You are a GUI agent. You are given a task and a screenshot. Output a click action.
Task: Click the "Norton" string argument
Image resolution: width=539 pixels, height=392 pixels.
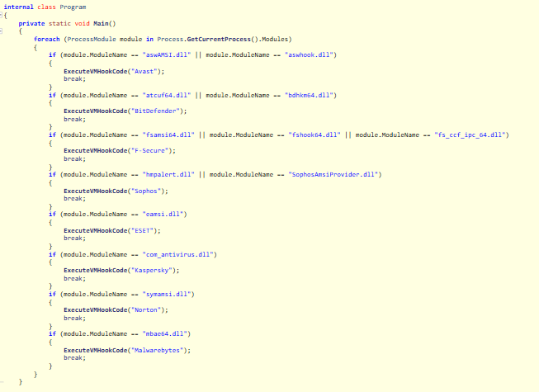[x=146, y=310]
